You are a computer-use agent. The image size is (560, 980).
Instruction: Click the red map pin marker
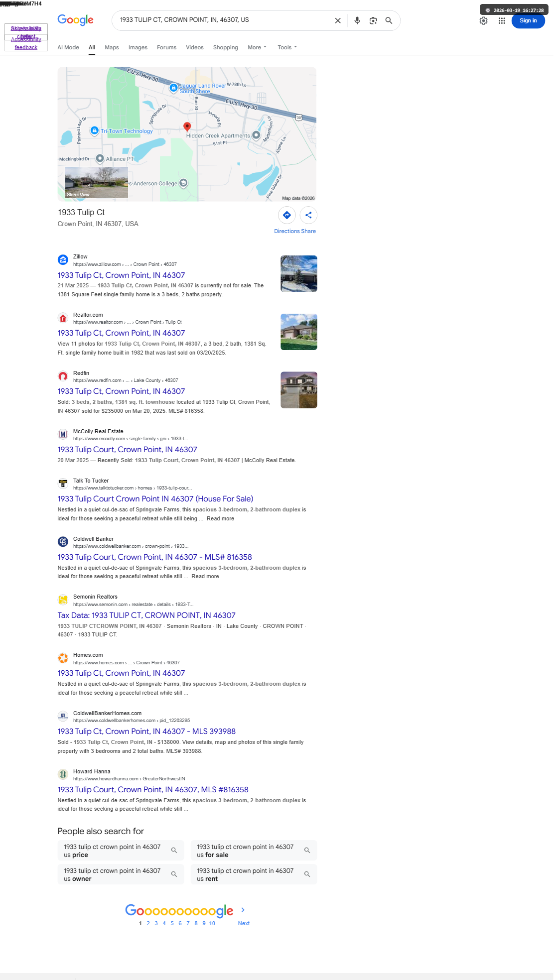click(x=187, y=127)
